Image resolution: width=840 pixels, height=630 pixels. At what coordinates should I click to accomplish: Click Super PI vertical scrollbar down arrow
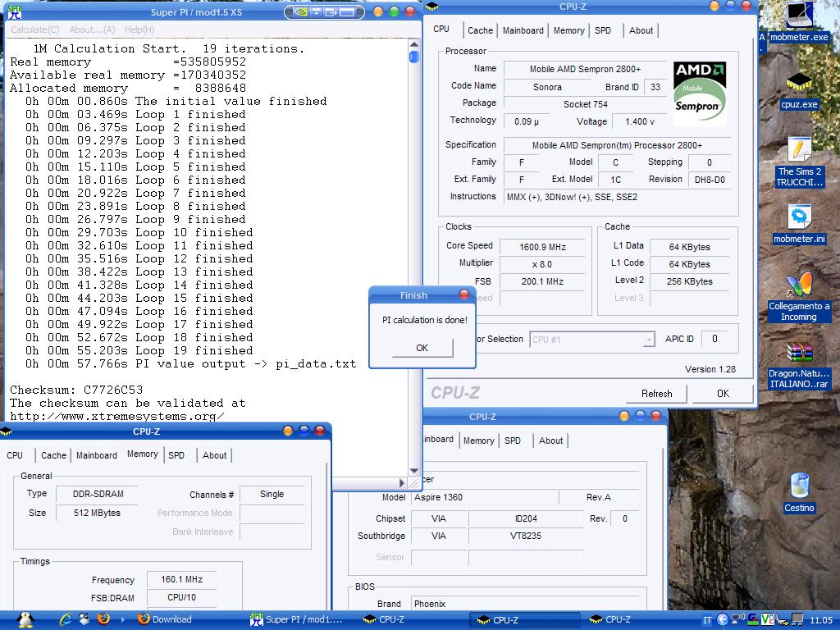point(413,470)
